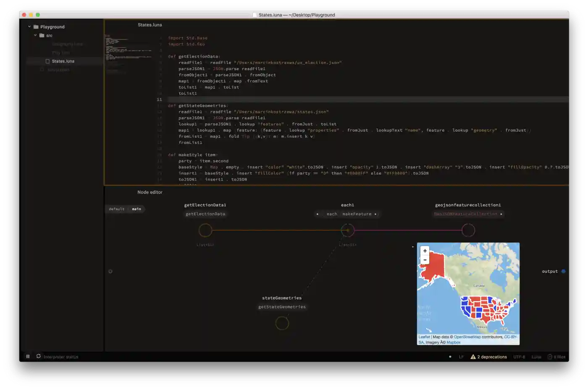Select the stateGeometries node circle
The width and height of the screenshot is (588, 389).
click(x=282, y=323)
